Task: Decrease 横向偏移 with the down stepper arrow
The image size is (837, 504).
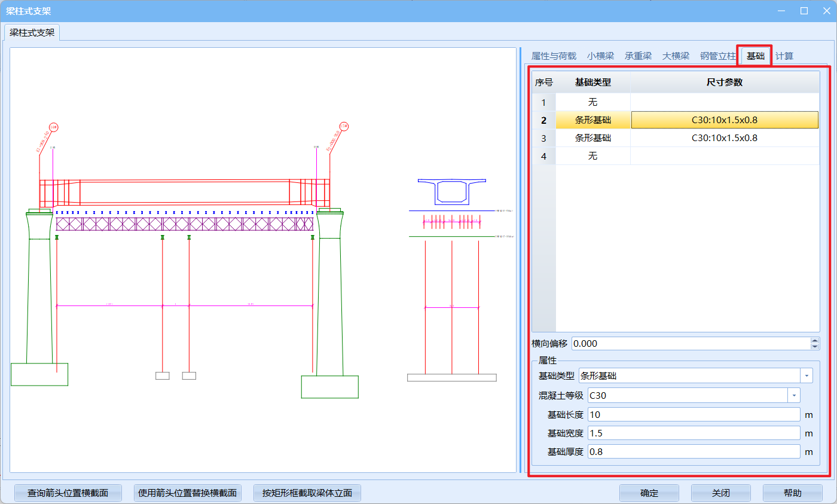Action: tap(814, 346)
